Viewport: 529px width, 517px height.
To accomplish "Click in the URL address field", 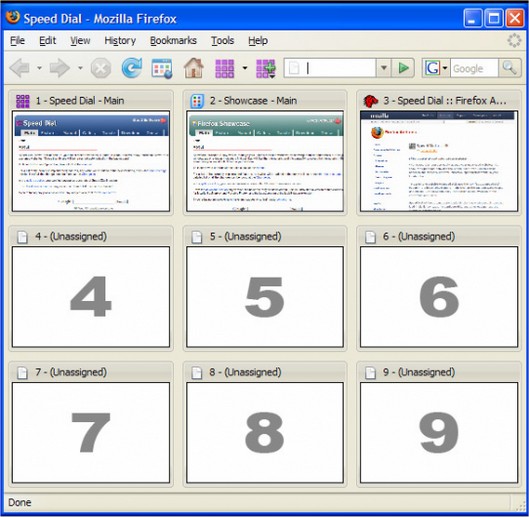I will pyautogui.click(x=330, y=68).
